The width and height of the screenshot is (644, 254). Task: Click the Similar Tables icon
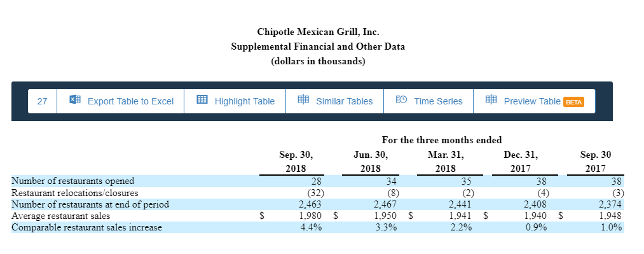coord(303,101)
